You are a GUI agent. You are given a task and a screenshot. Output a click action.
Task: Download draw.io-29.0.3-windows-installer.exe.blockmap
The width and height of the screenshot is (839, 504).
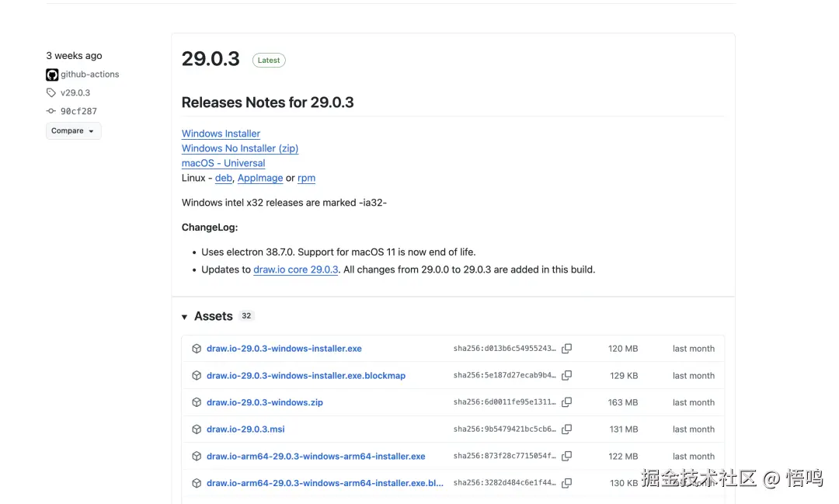pos(306,376)
